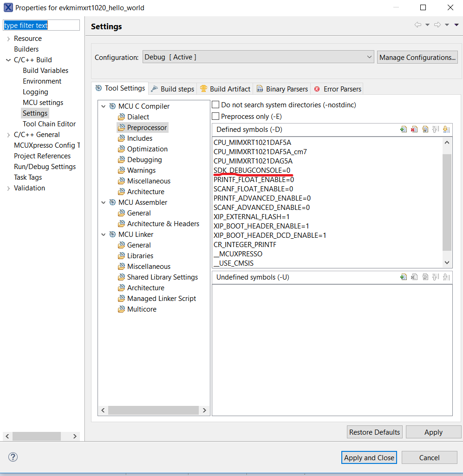Click Add icon for Defined symbols
This screenshot has height=476, width=463.
(x=404, y=130)
